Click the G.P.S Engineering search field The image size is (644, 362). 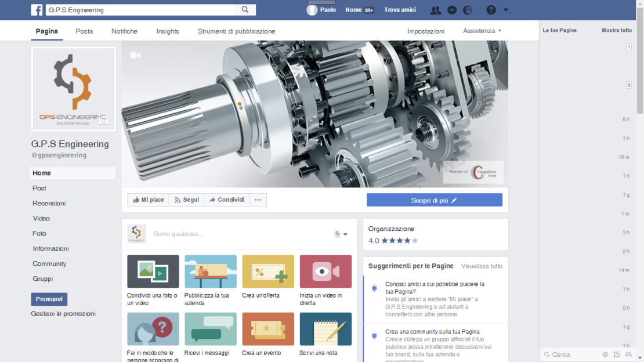click(140, 10)
